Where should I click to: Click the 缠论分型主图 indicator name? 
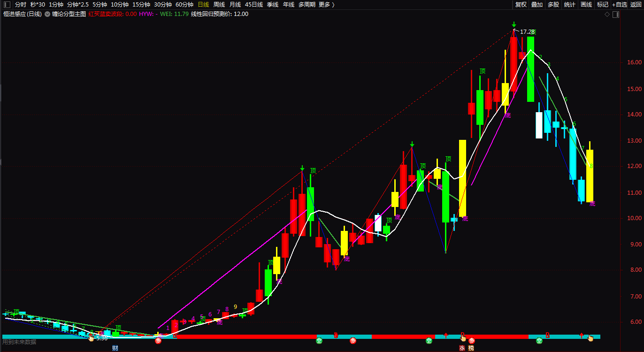[x=69, y=14]
